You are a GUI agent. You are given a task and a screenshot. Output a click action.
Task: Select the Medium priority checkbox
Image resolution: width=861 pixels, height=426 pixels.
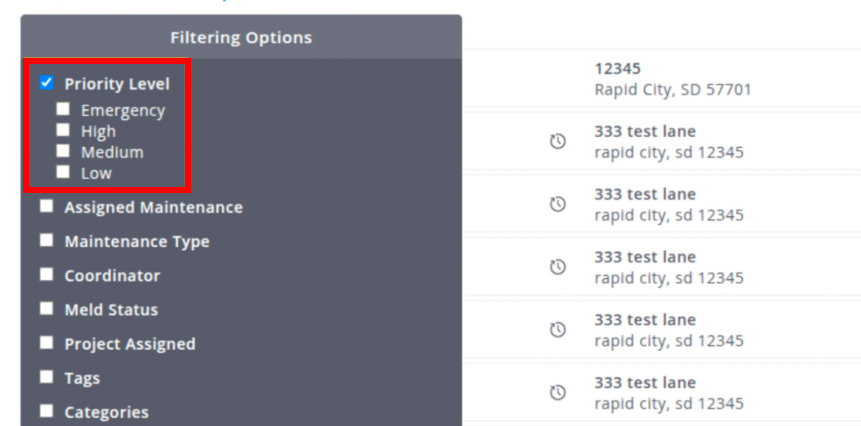pos(64,151)
